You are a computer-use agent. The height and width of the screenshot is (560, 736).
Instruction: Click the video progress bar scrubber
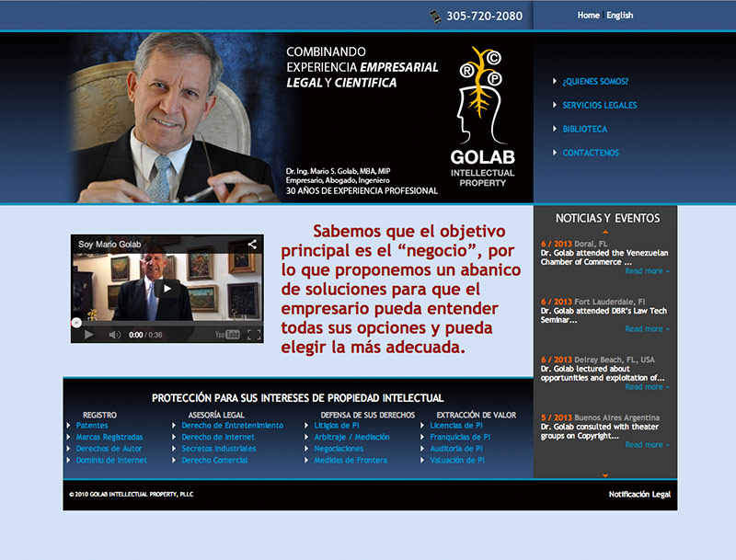[76, 323]
